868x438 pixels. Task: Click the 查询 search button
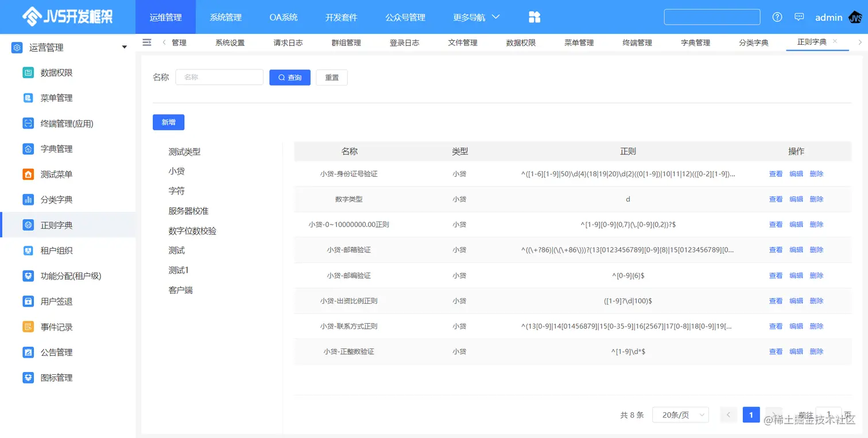tap(290, 77)
